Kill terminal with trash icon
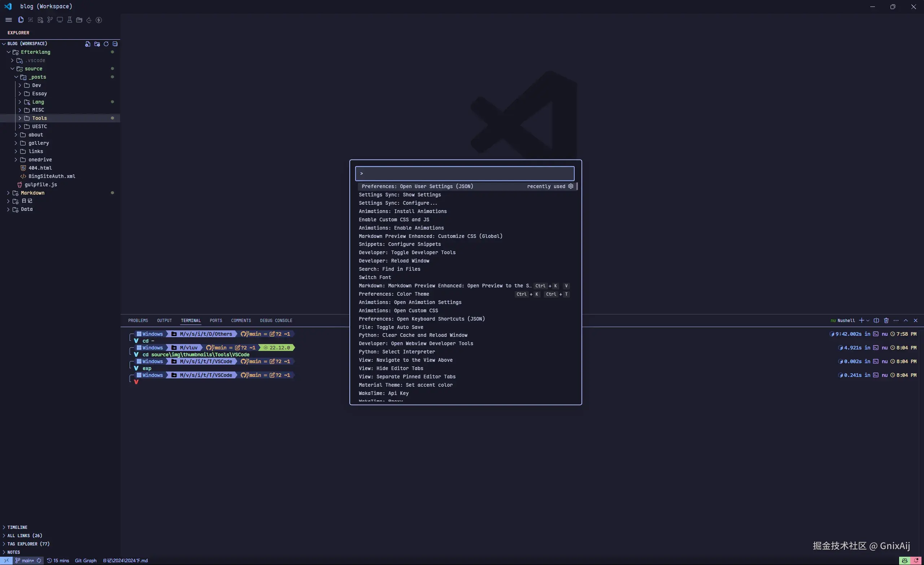 886,320
